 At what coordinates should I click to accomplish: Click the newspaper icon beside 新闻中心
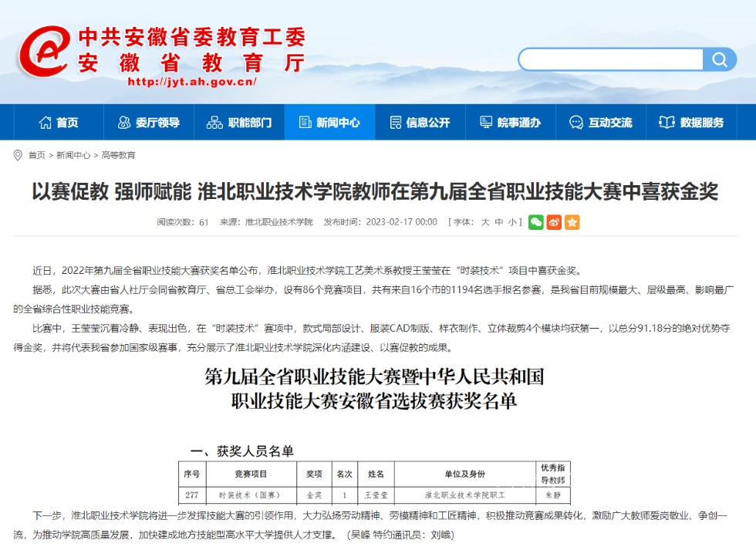point(305,123)
